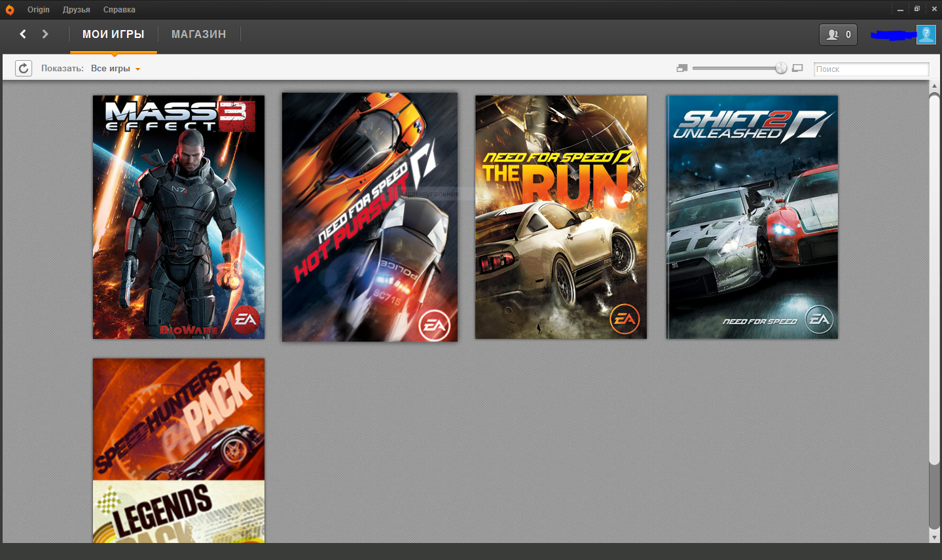Click the thumbnail size slider handle
This screenshot has width=942, height=560.
click(x=781, y=68)
